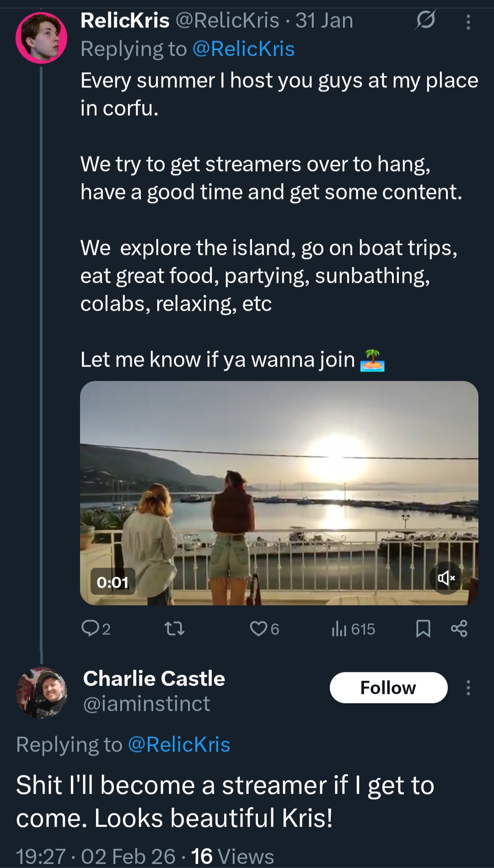Tap the Grok slashed-circle icon
The height and width of the screenshot is (868, 494).
426,20
